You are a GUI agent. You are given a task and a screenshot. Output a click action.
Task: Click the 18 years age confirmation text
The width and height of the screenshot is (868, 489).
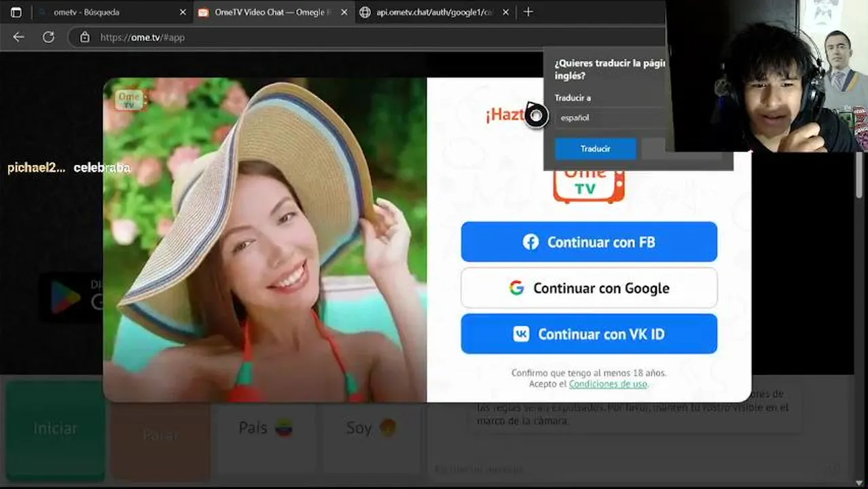[x=589, y=373]
